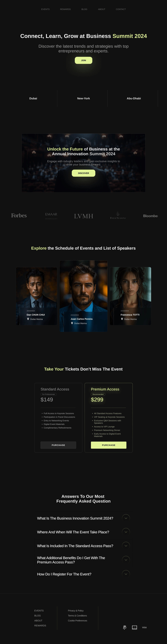Click the Four Seasons logo
This screenshot has height=644, width=167.
118,215
